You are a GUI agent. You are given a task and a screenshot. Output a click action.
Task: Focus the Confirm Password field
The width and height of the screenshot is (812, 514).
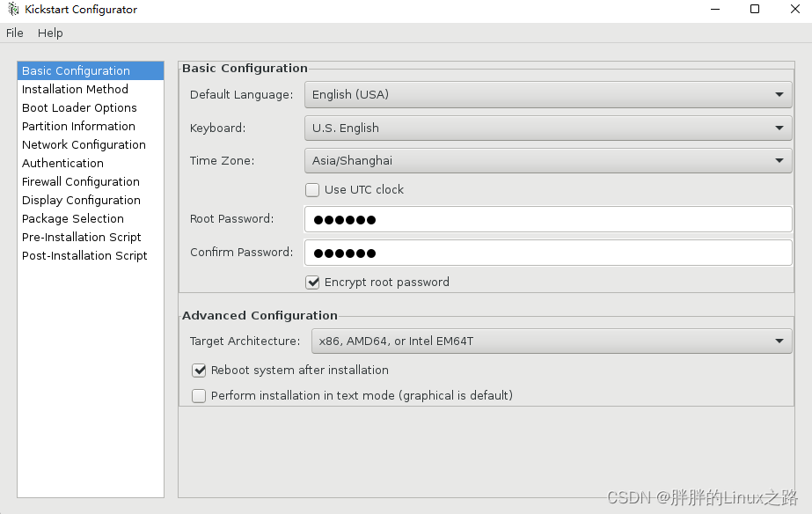[x=547, y=253]
